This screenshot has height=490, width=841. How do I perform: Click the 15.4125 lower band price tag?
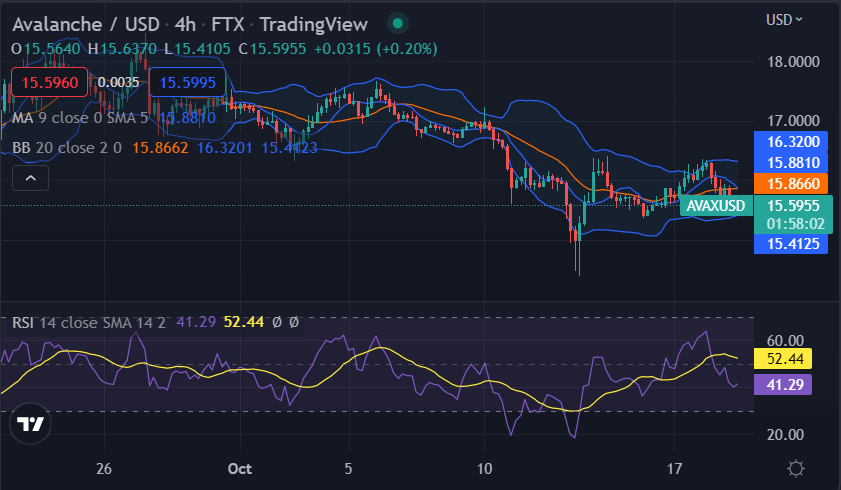point(791,243)
